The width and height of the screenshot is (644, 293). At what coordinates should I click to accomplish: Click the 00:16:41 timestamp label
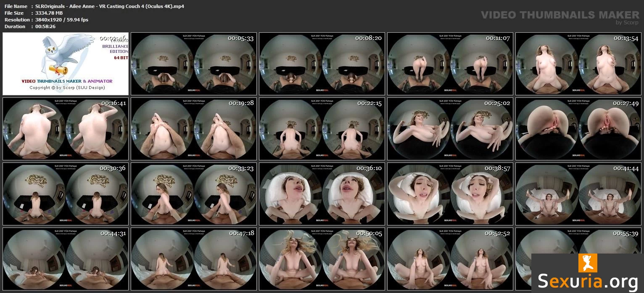click(x=113, y=103)
